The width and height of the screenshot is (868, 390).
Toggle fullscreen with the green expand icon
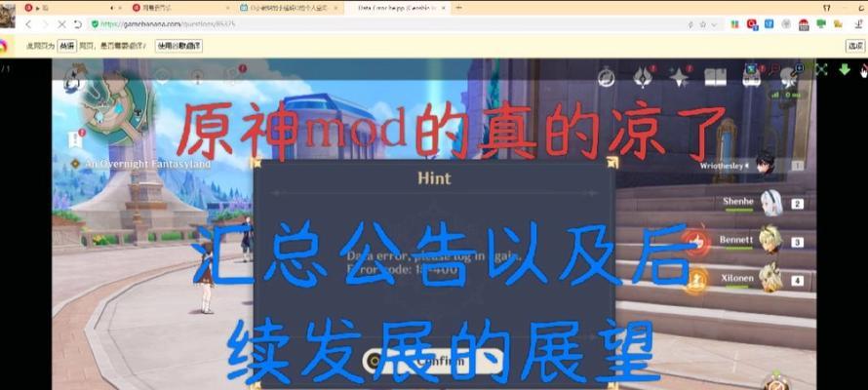821,69
